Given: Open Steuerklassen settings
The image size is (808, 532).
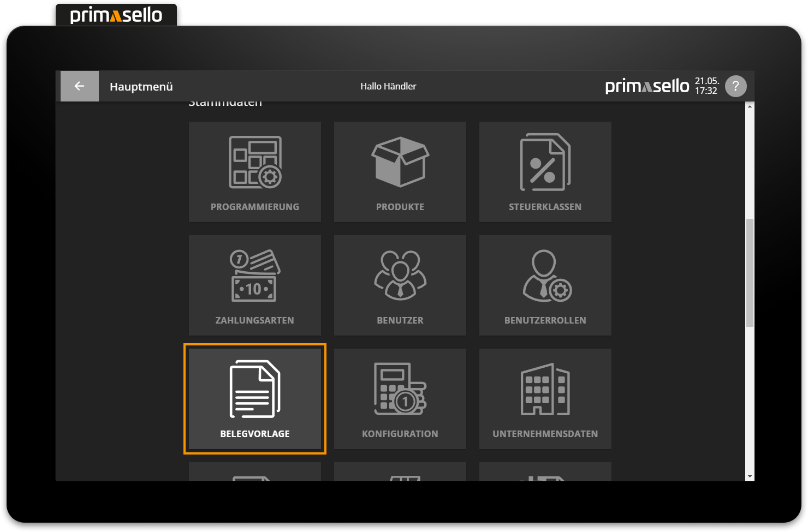Looking at the screenshot, I should coord(544,171).
